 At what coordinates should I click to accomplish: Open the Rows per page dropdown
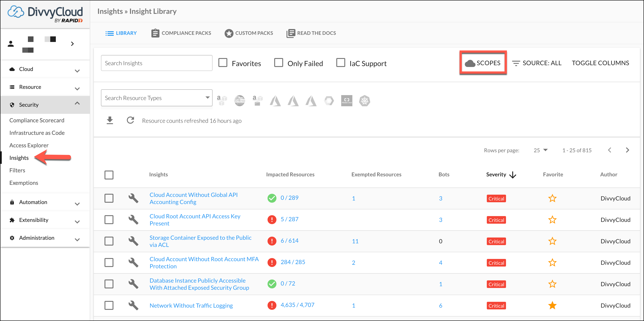pos(540,150)
